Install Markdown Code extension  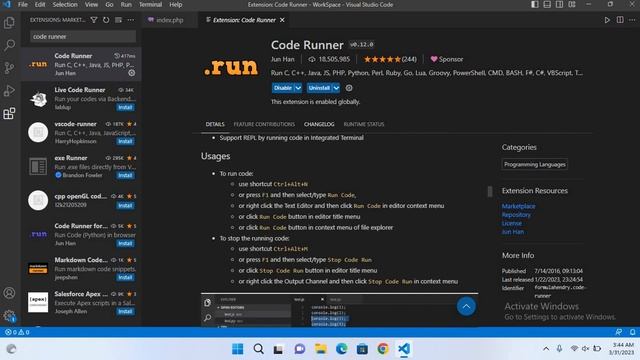125,277
